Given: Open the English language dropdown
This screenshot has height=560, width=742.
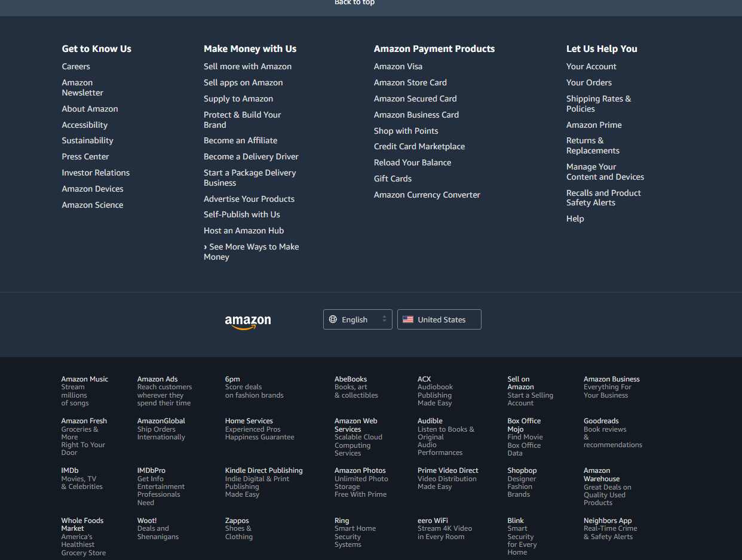Looking at the screenshot, I should coord(358,319).
